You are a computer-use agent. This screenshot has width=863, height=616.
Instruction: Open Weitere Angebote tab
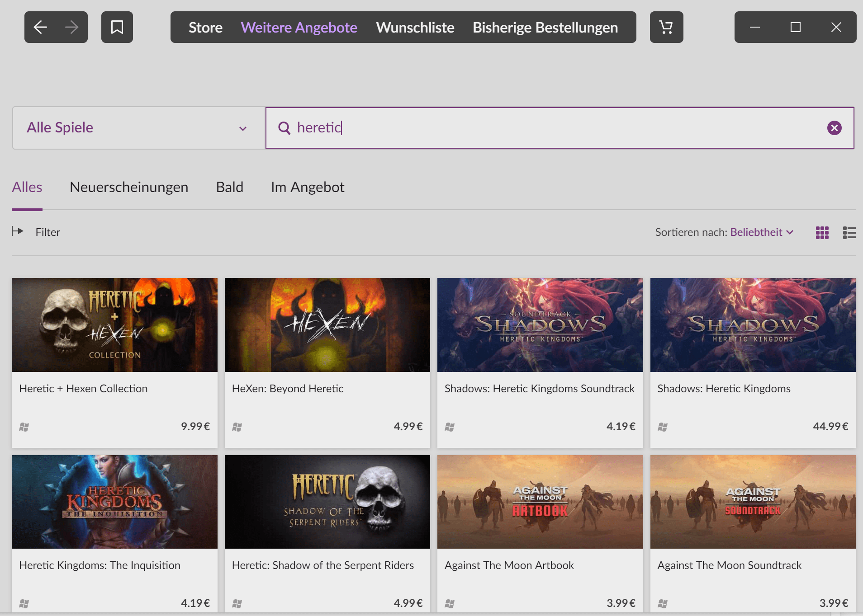click(x=299, y=28)
